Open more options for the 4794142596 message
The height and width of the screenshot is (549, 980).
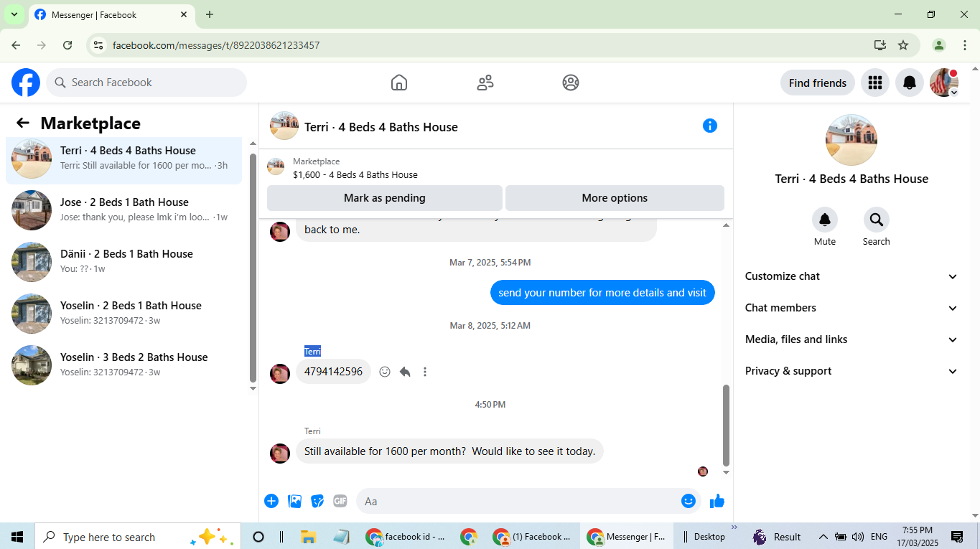[425, 372]
